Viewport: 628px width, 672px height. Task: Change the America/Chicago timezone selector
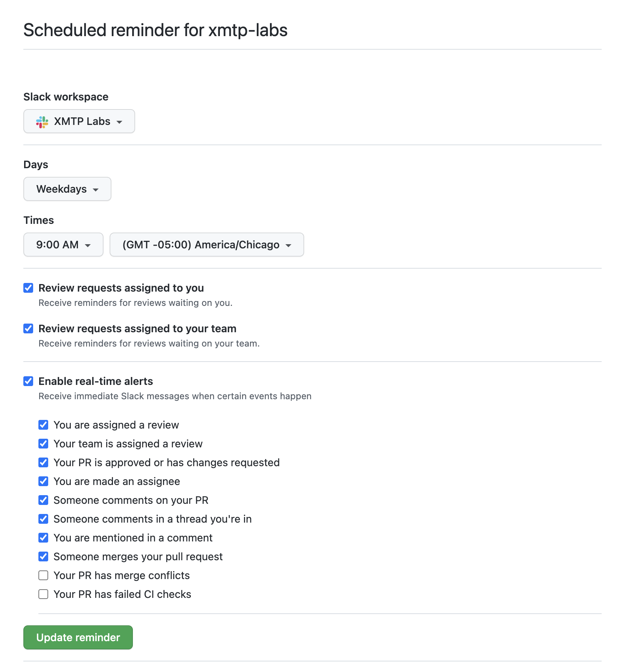tap(206, 245)
